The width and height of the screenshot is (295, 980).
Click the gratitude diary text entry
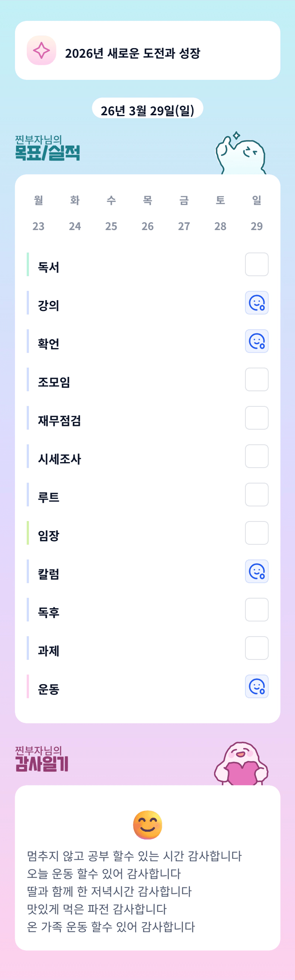click(x=134, y=891)
